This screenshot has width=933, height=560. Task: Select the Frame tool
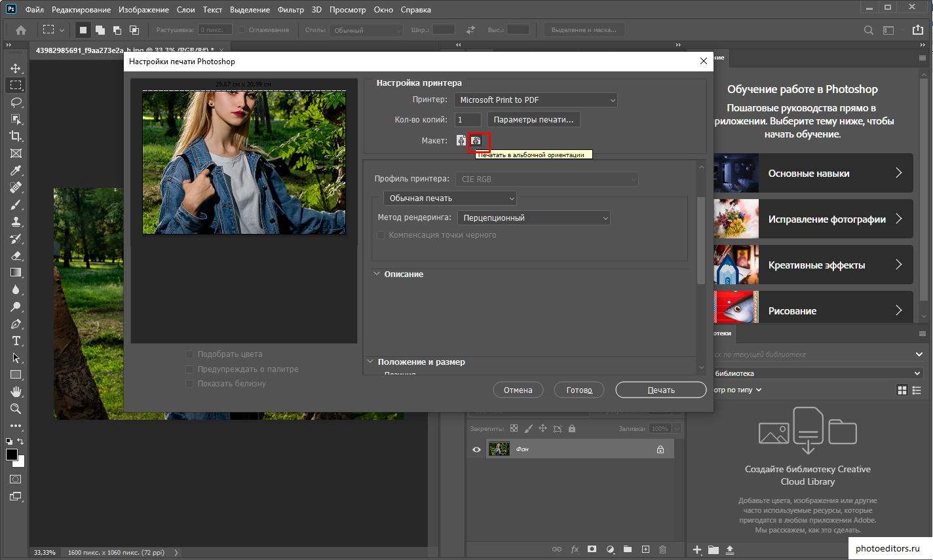coord(16,153)
